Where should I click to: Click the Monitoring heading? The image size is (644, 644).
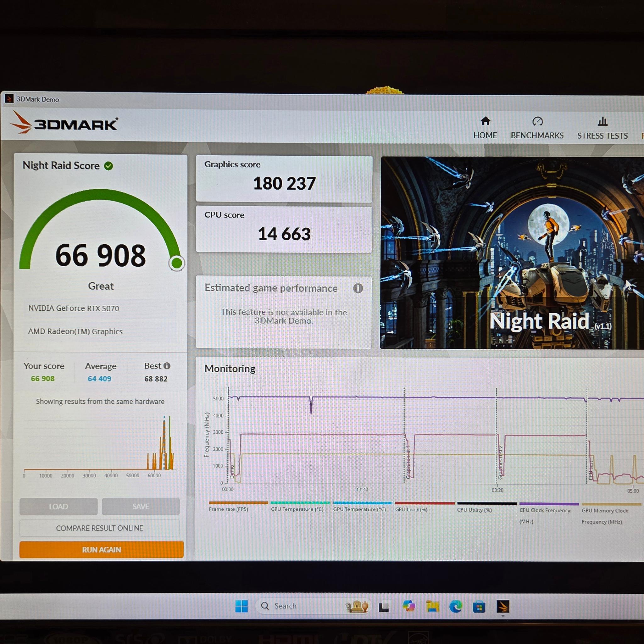[x=230, y=368]
